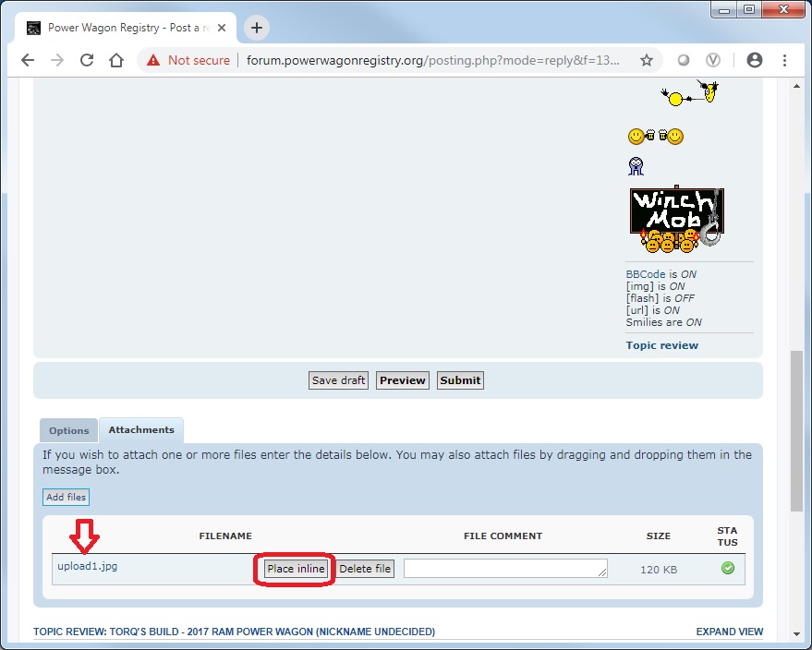Click the SIZE column header
The width and height of the screenshot is (812, 650).
(659, 536)
